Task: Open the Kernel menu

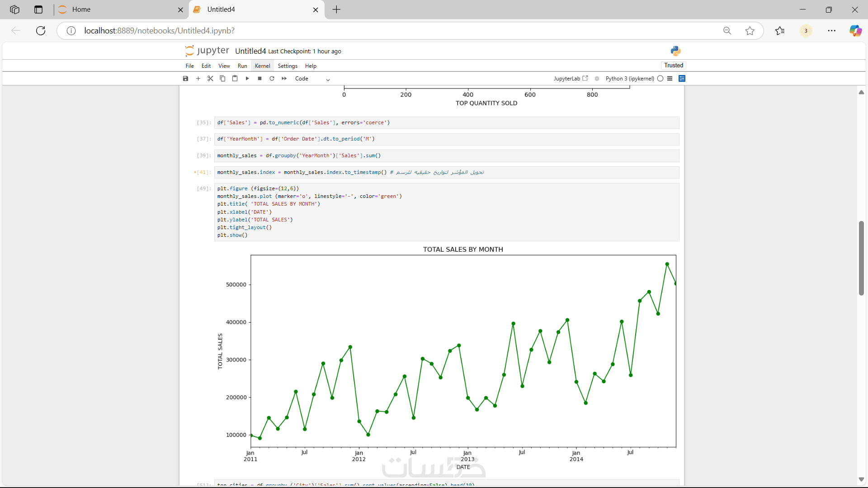Action: tap(262, 66)
